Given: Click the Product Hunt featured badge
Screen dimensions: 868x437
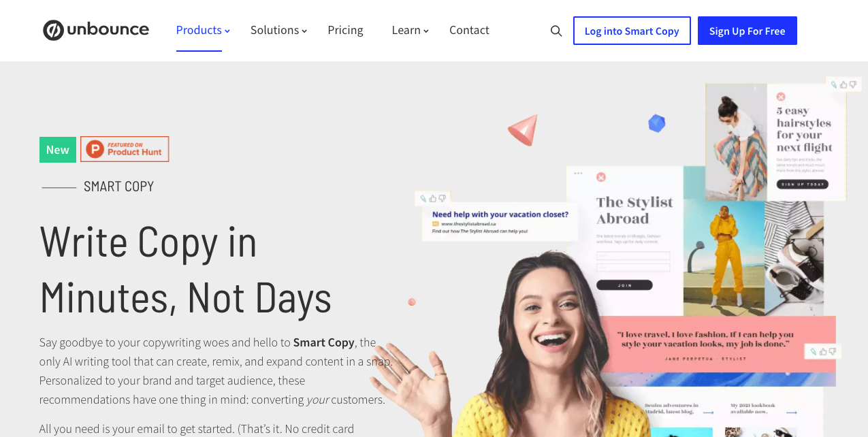Looking at the screenshot, I should (125, 149).
